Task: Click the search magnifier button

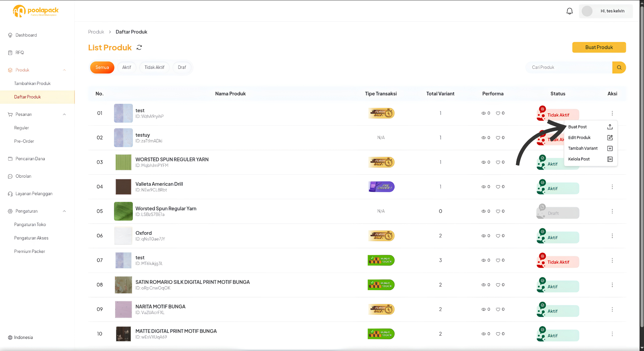Action: (x=619, y=67)
